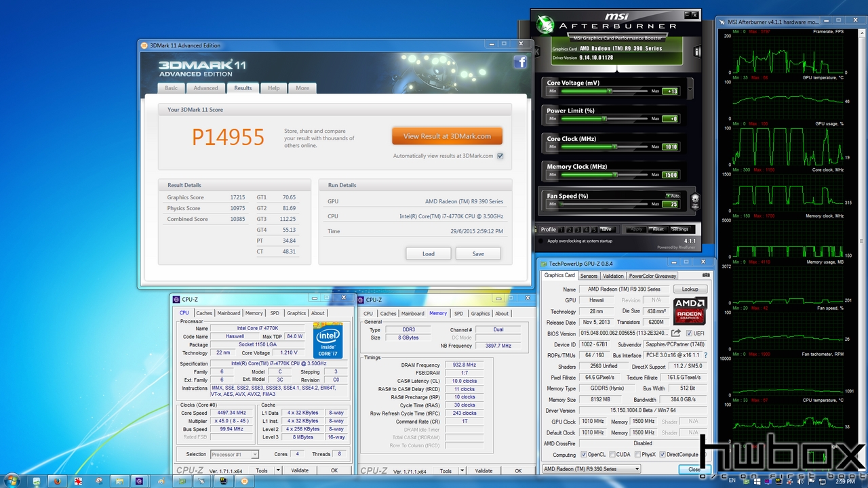Toggle the OpenCL checkbox

point(583,455)
